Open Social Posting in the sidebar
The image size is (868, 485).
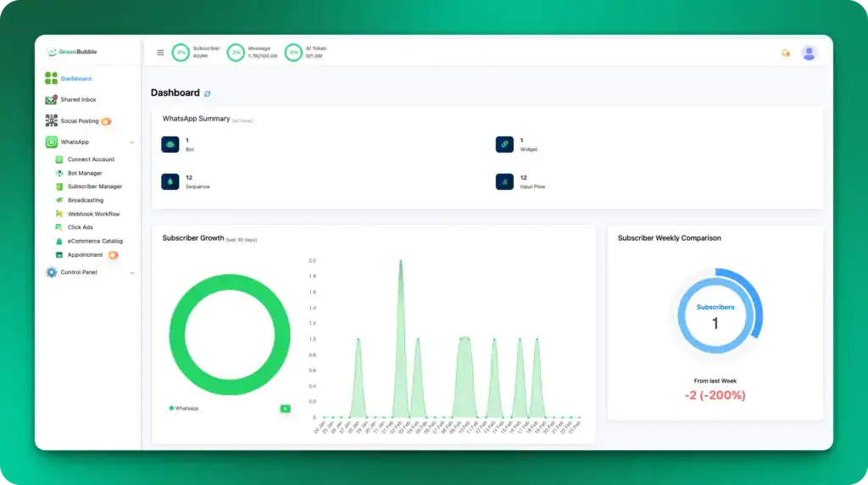tap(79, 121)
